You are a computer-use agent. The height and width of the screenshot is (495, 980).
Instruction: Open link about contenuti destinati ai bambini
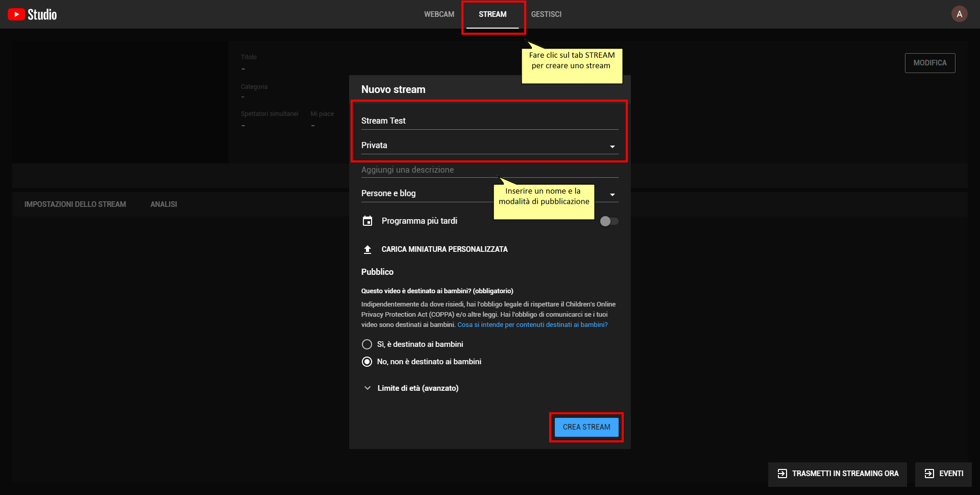(x=532, y=325)
